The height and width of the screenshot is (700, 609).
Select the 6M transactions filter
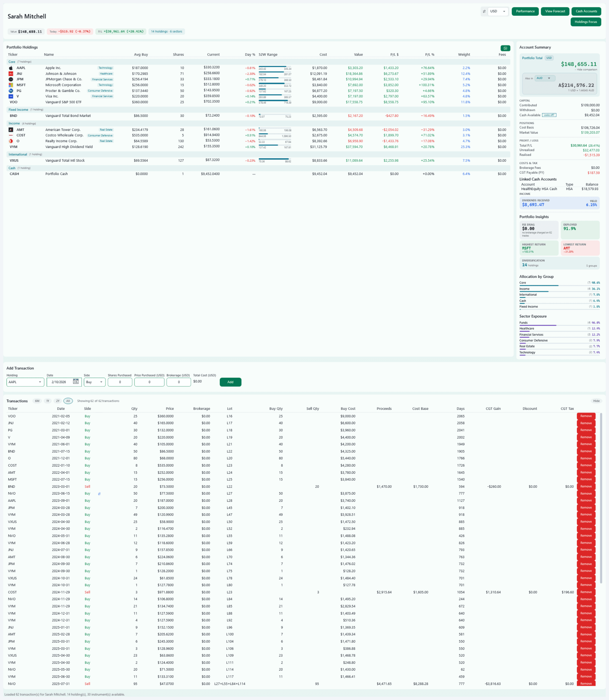(37, 401)
